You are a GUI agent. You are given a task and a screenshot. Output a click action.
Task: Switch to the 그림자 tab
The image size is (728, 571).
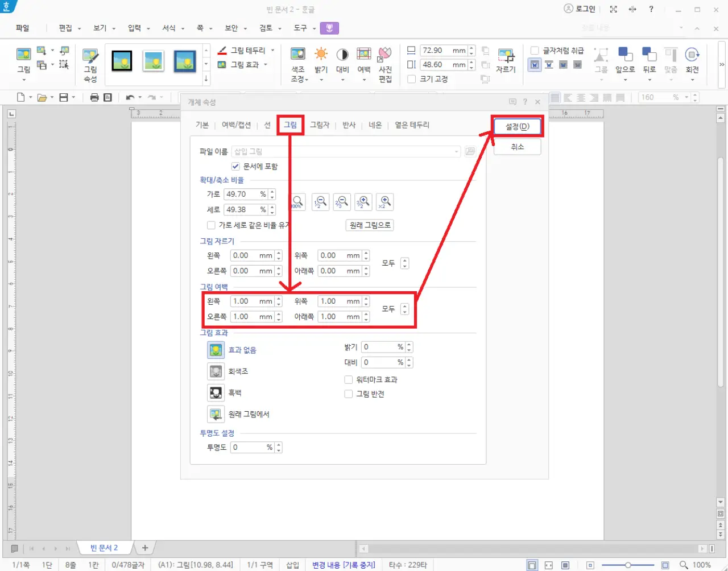pos(320,125)
